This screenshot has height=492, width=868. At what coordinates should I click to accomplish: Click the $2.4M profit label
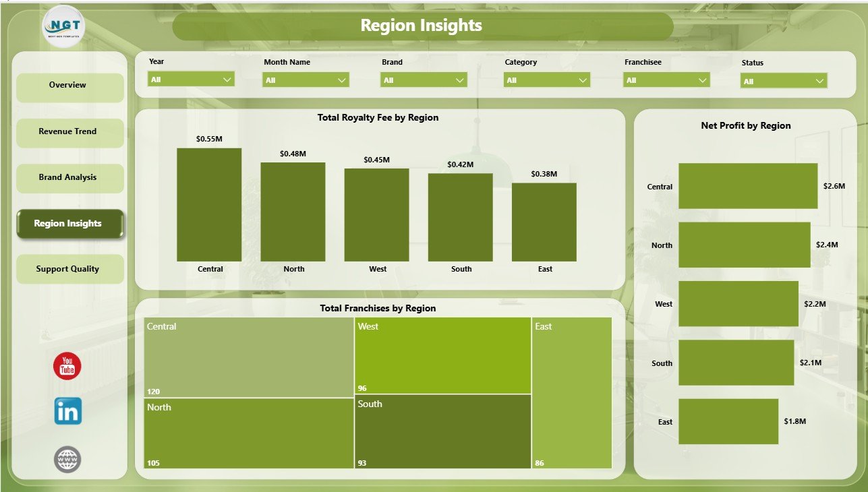click(x=827, y=245)
